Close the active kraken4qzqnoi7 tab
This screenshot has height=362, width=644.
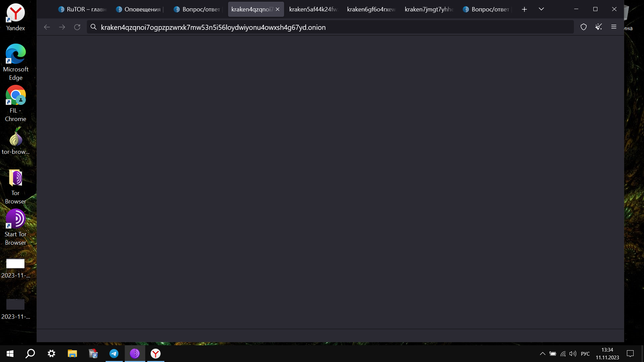pyautogui.click(x=278, y=9)
